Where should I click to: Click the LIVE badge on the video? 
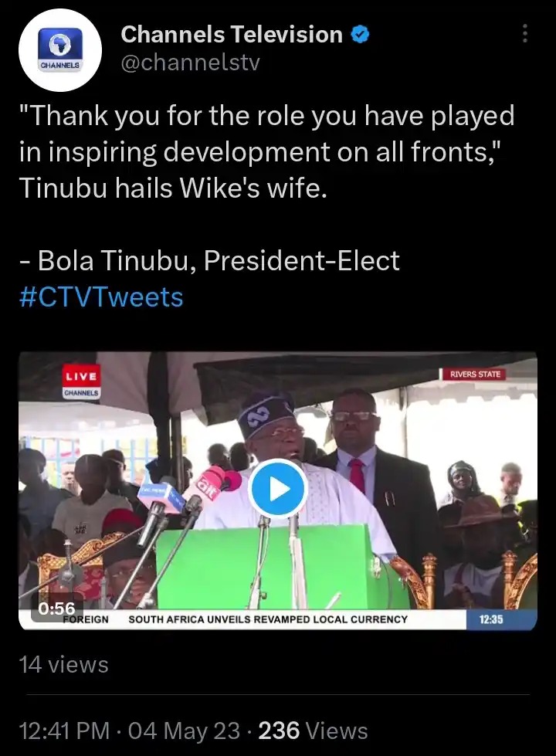[81, 375]
